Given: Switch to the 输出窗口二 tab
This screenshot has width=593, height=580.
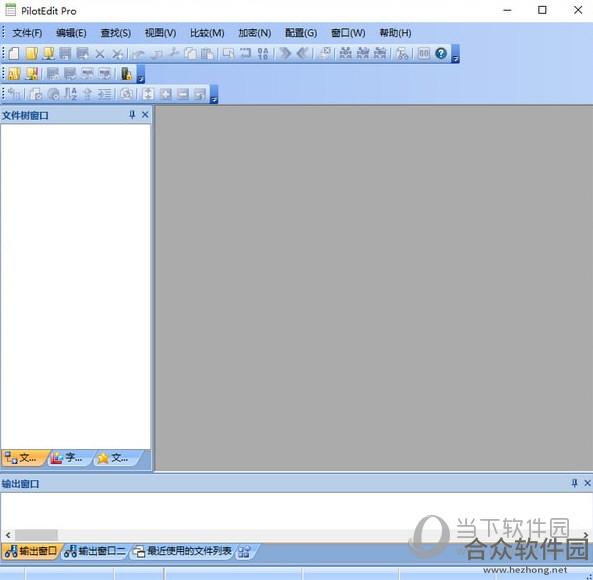Looking at the screenshot, I should coord(95,551).
